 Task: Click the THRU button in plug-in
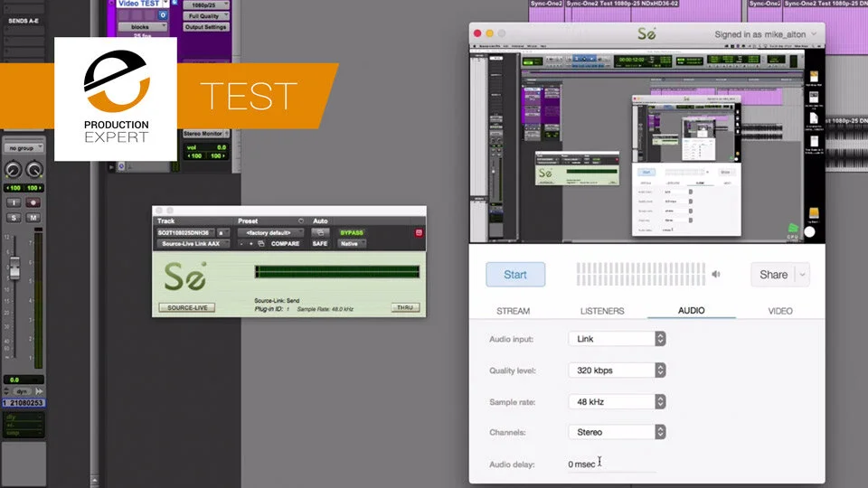tap(405, 307)
